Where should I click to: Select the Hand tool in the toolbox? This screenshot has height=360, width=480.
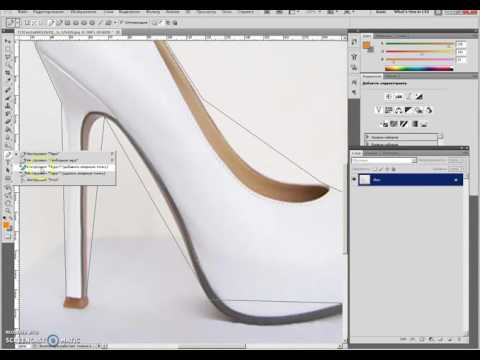[8, 202]
